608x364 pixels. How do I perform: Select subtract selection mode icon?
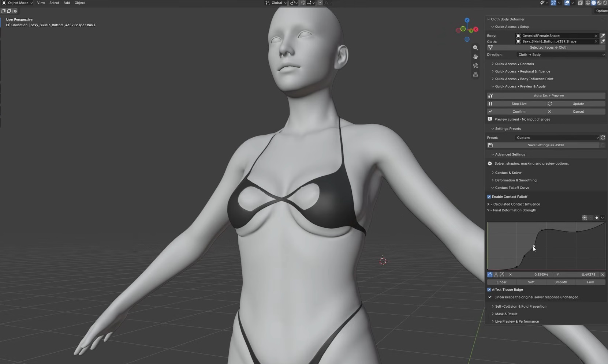[x=15, y=11]
